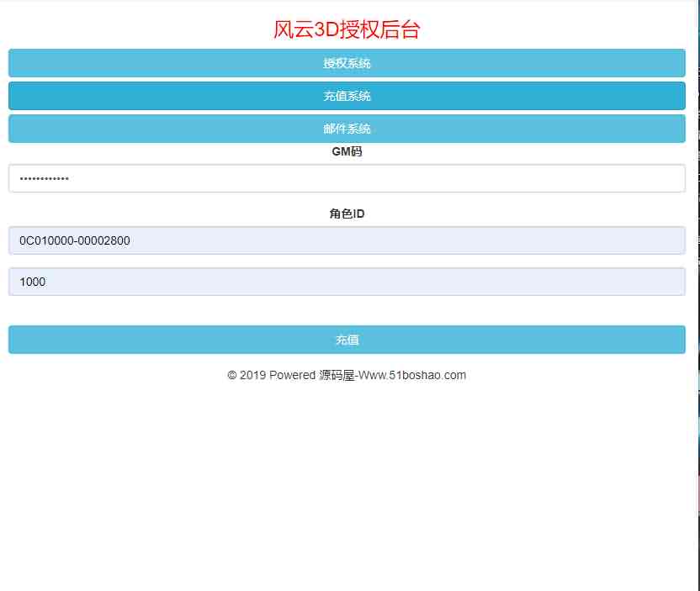This screenshot has width=700, height=591.
Task: Switch to the 充值系统 (Recharge System) section
Action: tap(347, 95)
